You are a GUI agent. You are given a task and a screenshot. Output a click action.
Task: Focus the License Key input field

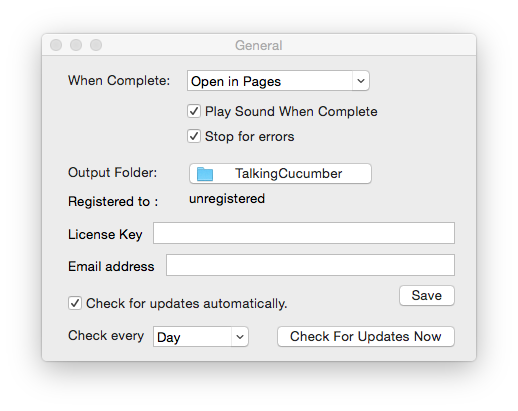click(304, 233)
